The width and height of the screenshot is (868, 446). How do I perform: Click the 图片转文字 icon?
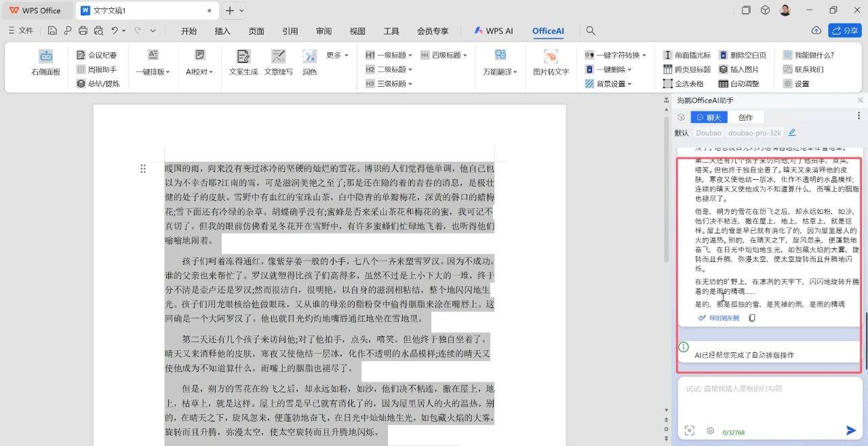point(550,57)
